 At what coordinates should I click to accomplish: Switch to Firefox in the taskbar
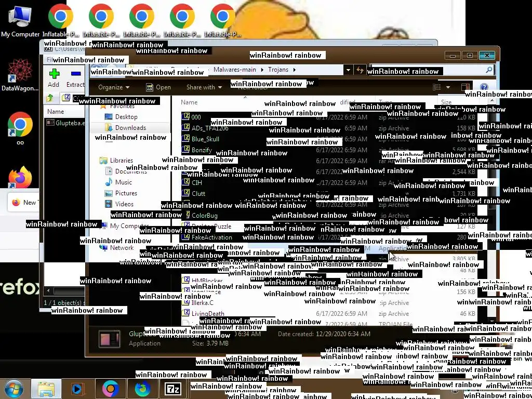(142, 389)
